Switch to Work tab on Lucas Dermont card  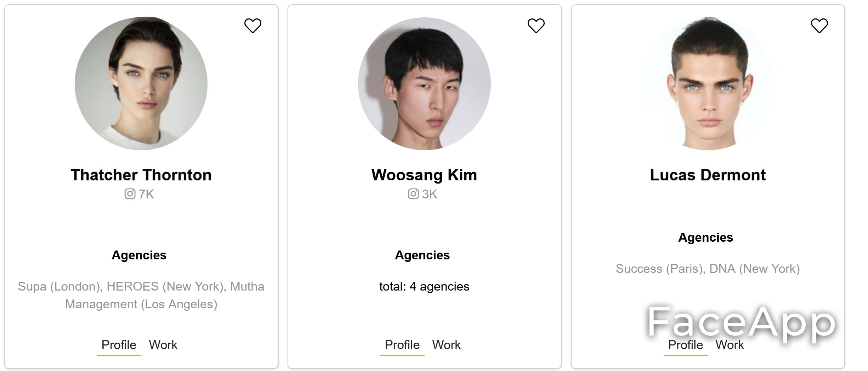pyautogui.click(x=730, y=345)
